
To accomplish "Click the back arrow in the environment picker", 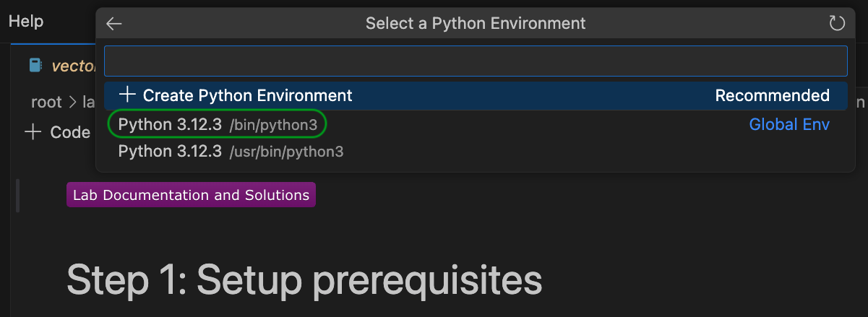I will click(114, 24).
